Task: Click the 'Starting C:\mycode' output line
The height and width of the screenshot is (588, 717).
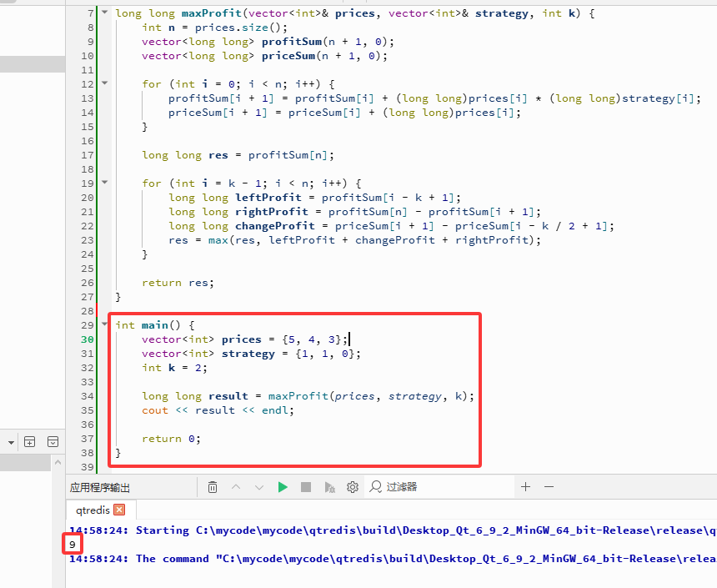Action: (393, 530)
